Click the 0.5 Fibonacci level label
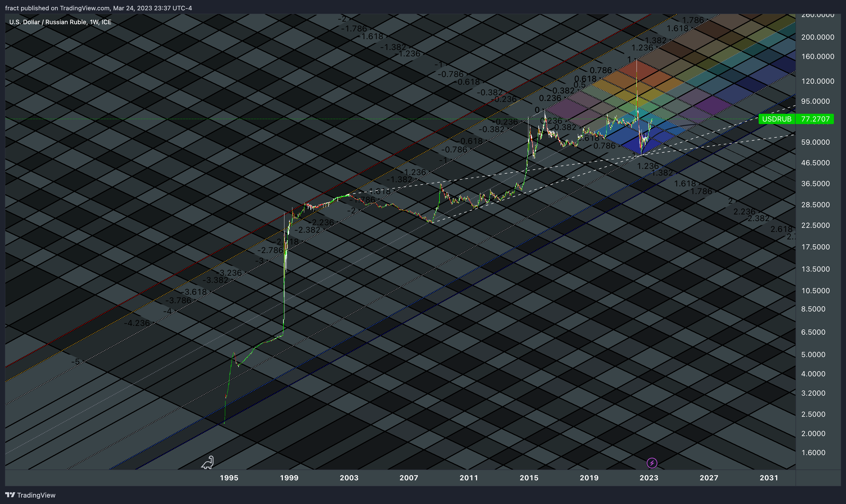Screen dimensions: 846x504 (580, 85)
